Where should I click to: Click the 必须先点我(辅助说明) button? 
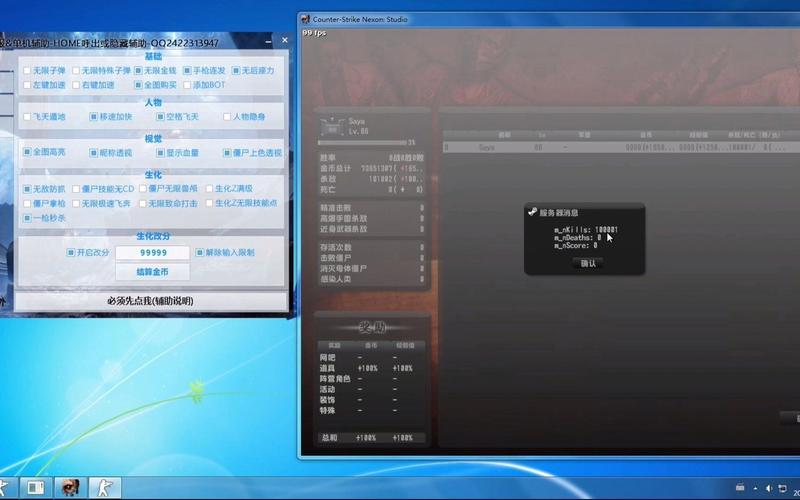click(151, 301)
